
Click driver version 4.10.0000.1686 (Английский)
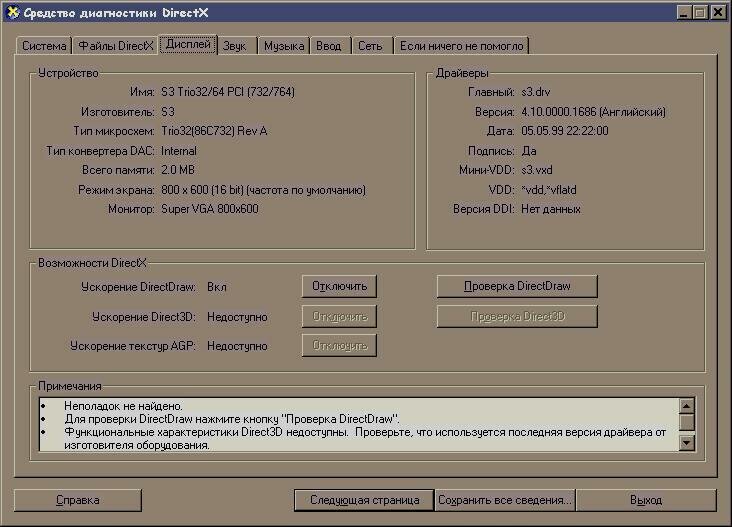pyautogui.click(x=593, y=112)
